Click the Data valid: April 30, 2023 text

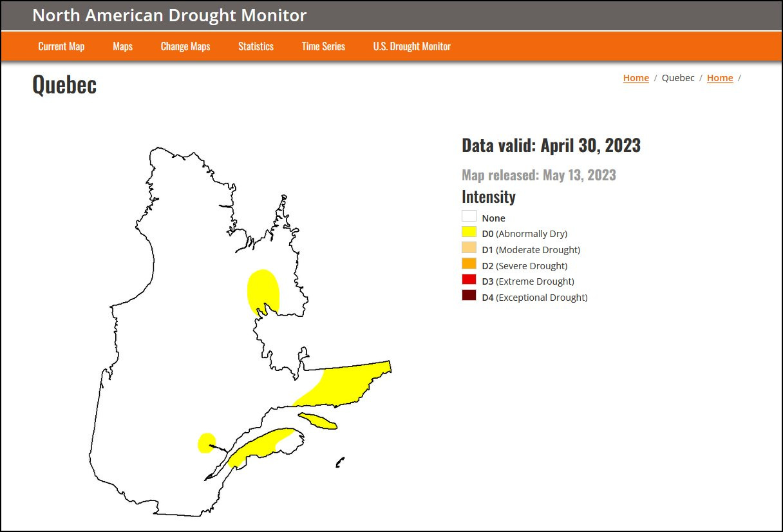(x=551, y=146)
